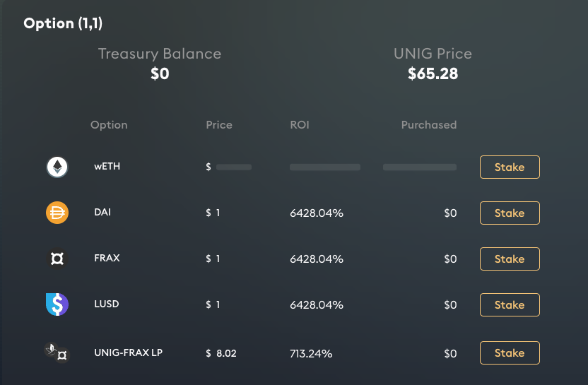
Task: Select the UNIG-FRAX LP label
Action: click(128, 353)
